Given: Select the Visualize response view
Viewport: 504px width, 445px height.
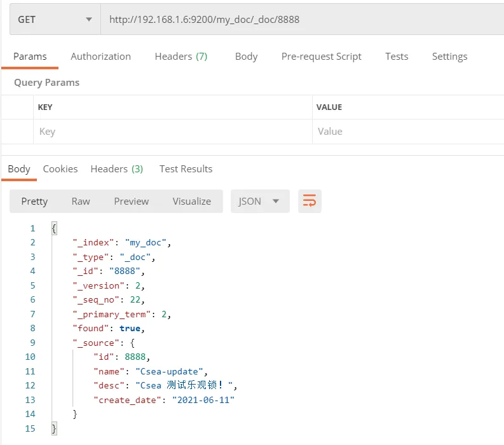Looking at the screenshot, I should coord(191,201).
